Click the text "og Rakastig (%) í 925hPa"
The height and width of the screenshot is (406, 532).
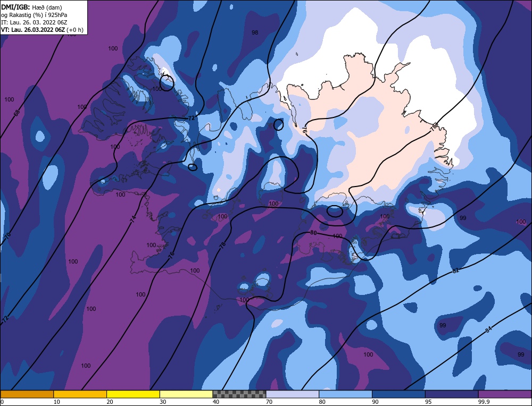(34, 15)
